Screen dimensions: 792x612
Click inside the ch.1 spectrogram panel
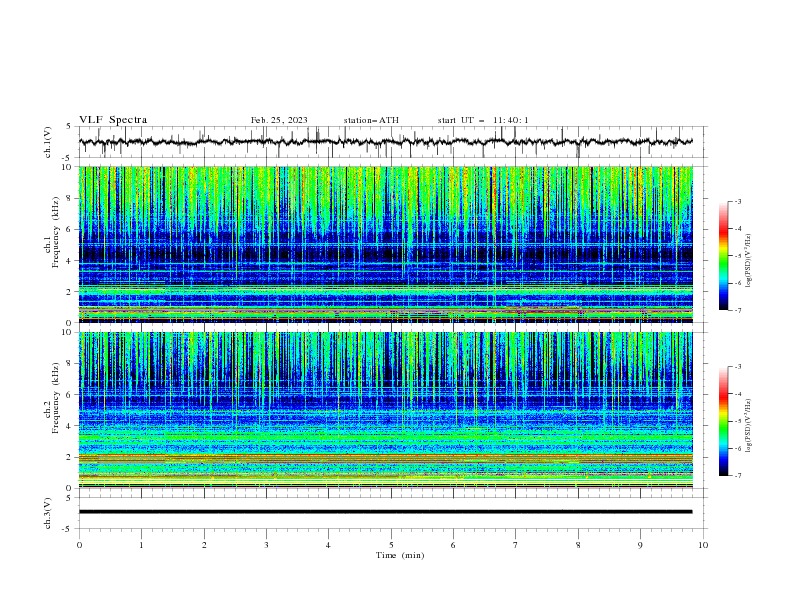point(385,244)
